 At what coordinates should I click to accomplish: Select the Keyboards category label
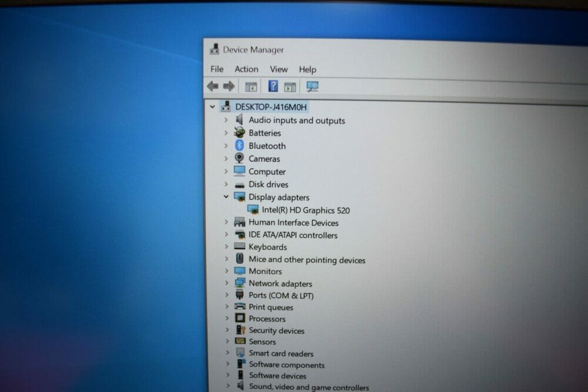pyautogui.click(x=268, y=247)
